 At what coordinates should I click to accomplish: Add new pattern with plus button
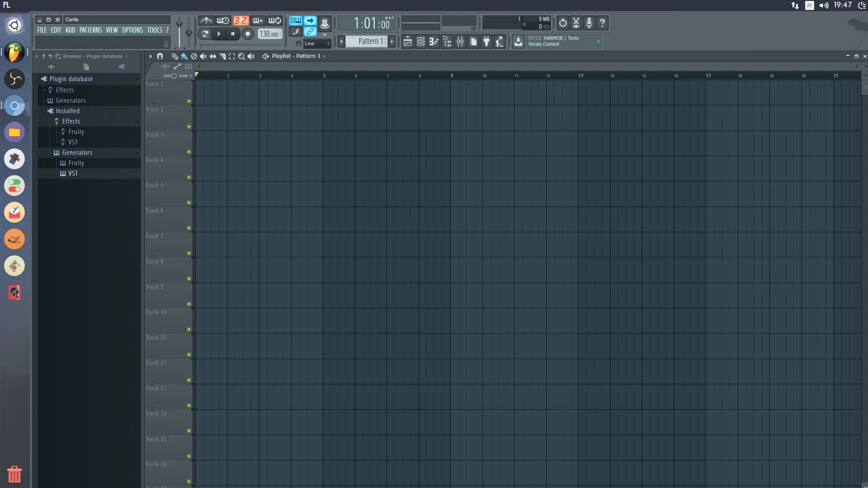point(391,41)
